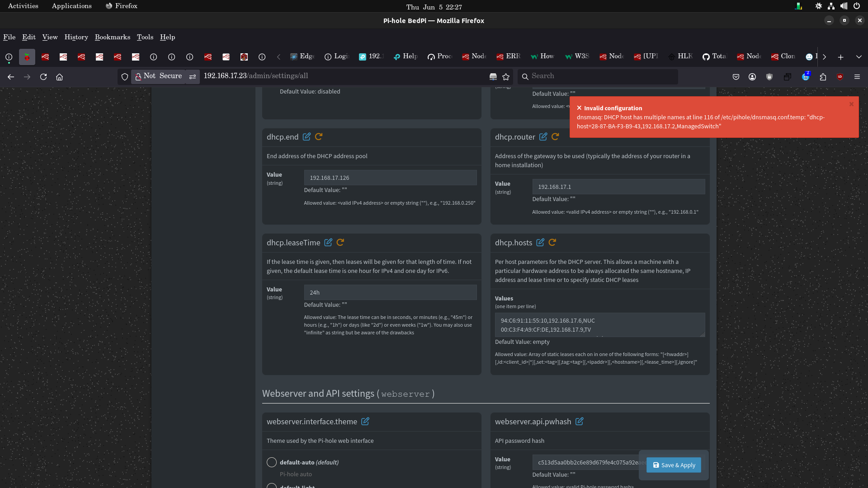List all tabs dropdown arrow
The height and width of the screenshot is (488, 868).
(859, 57)
